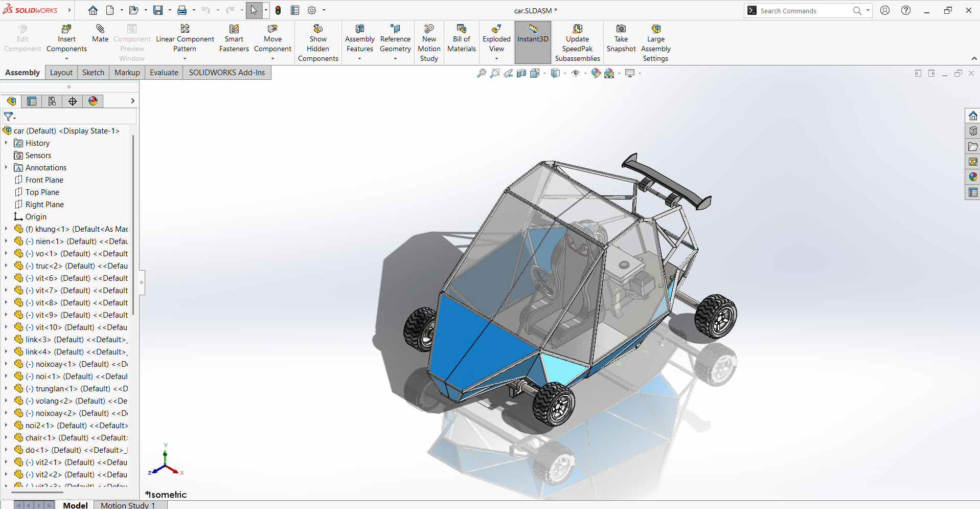
Task: Open the SOLIDWORKS Add-Ins tab
Action: click(x=227, y=73)
